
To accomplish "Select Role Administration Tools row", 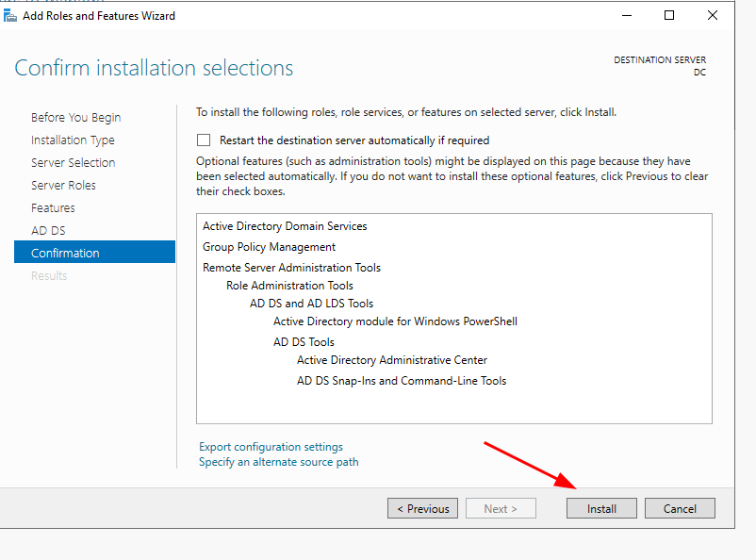I will [289, 285].
